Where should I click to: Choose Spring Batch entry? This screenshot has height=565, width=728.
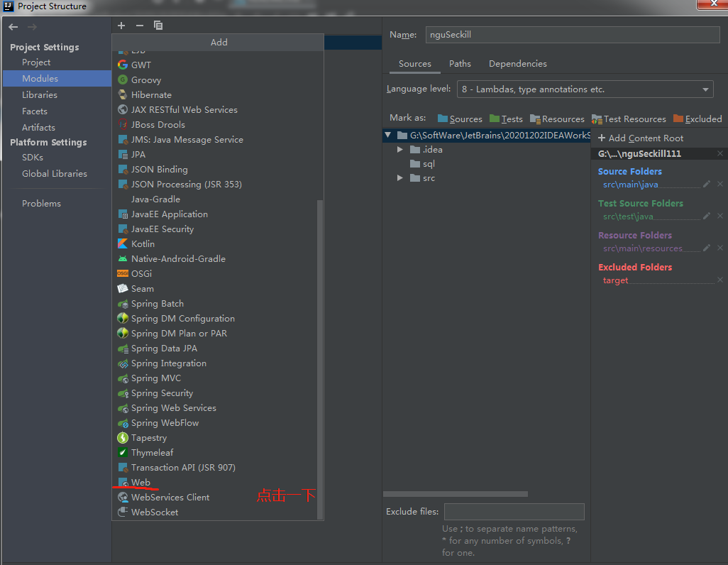[x=218, y=303]
